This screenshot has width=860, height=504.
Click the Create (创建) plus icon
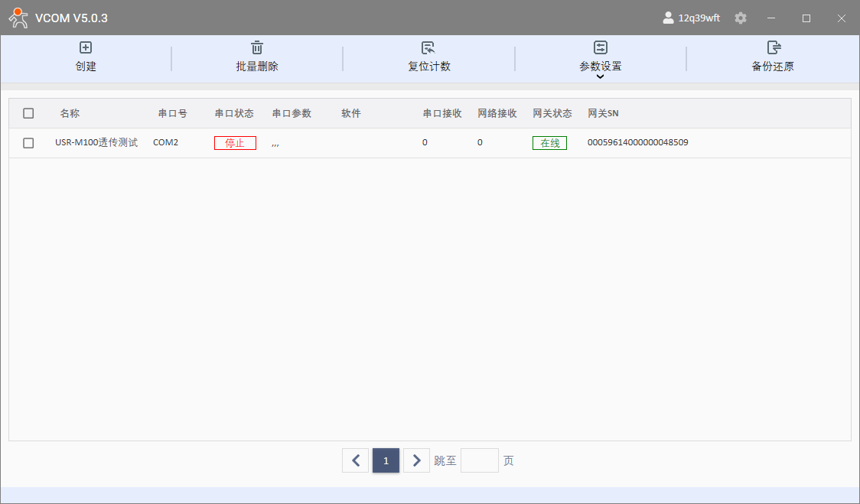tap(86, 47)
